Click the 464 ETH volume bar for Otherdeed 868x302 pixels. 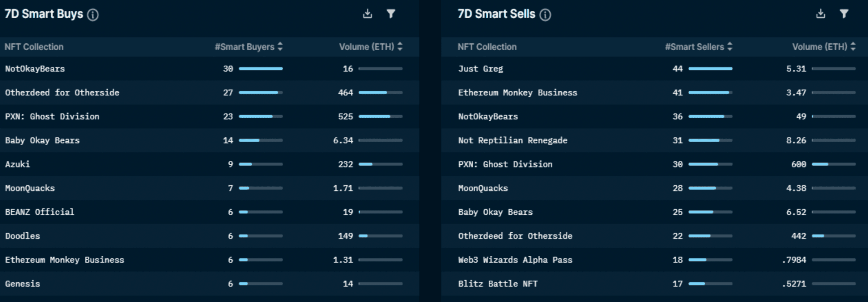pos(380,92)
